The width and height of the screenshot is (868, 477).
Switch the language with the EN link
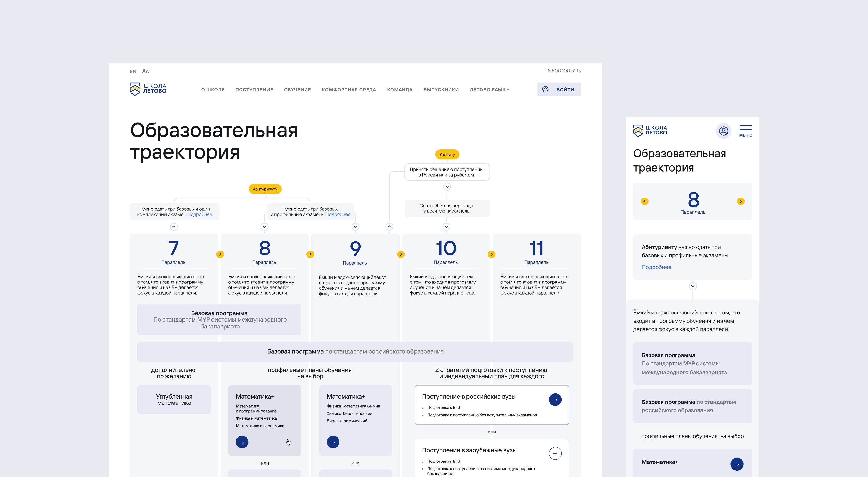133,71
